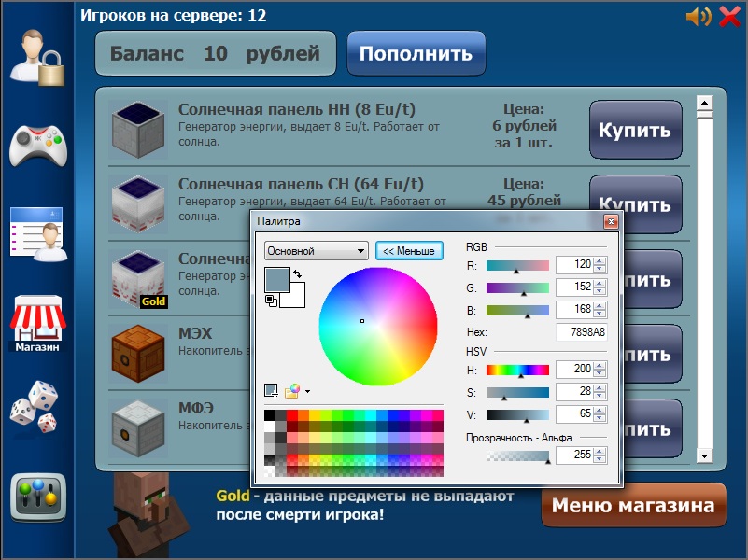Adjust the V value slider
This screenshot has height=560, width=748.
(x=517, y=414)
